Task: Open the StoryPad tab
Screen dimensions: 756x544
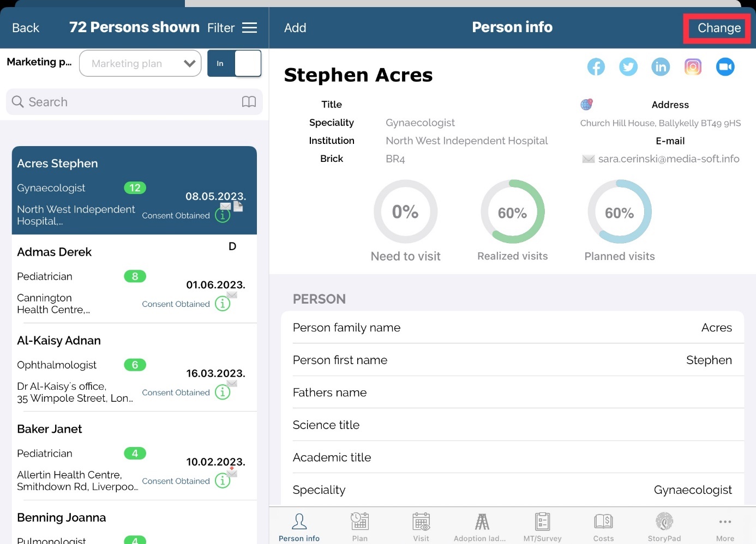Action: click(x=664, y=527)
